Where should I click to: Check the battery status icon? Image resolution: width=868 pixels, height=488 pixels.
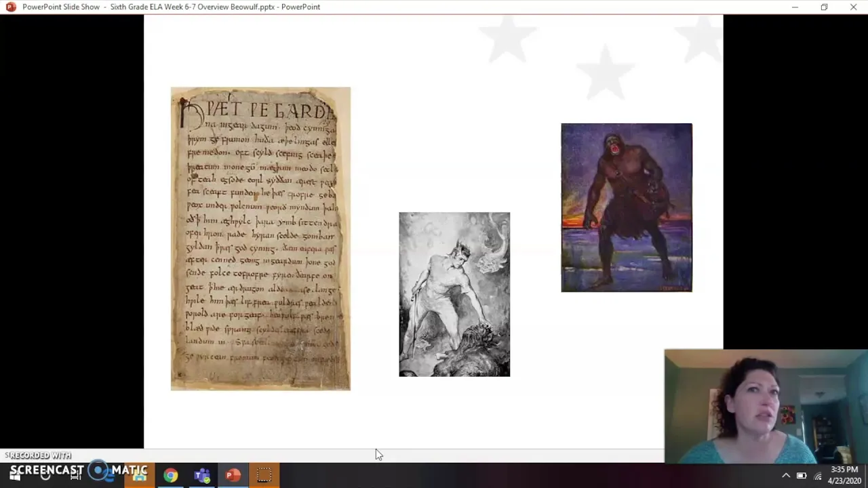802,476
